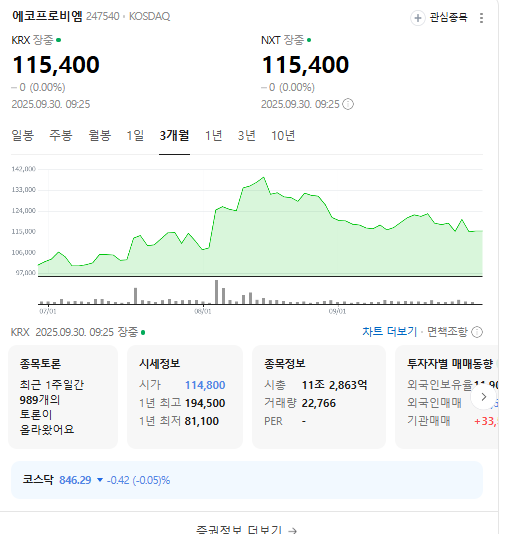Select the 1년 chart tab
524x534 pixels.
point(213,136)
